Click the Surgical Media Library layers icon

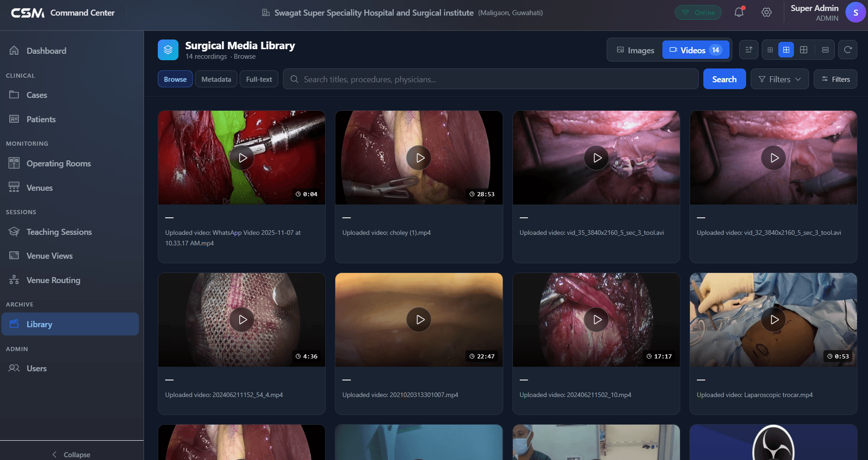click(x=168, y=50)
